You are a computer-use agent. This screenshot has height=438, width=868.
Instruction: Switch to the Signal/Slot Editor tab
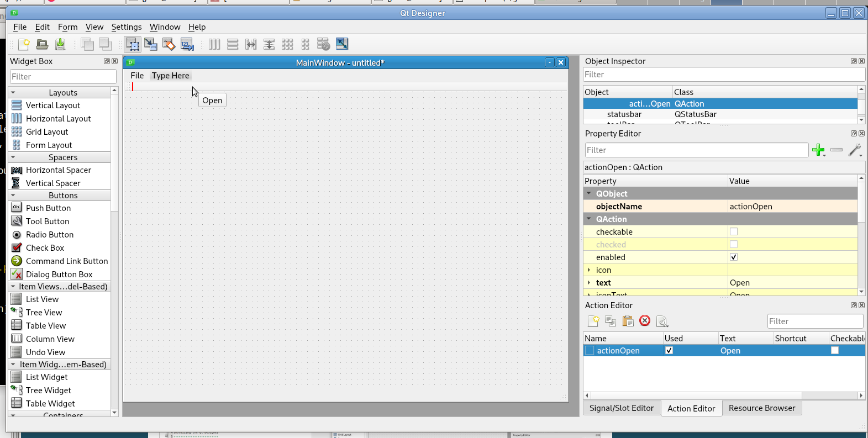coord(621,408)
